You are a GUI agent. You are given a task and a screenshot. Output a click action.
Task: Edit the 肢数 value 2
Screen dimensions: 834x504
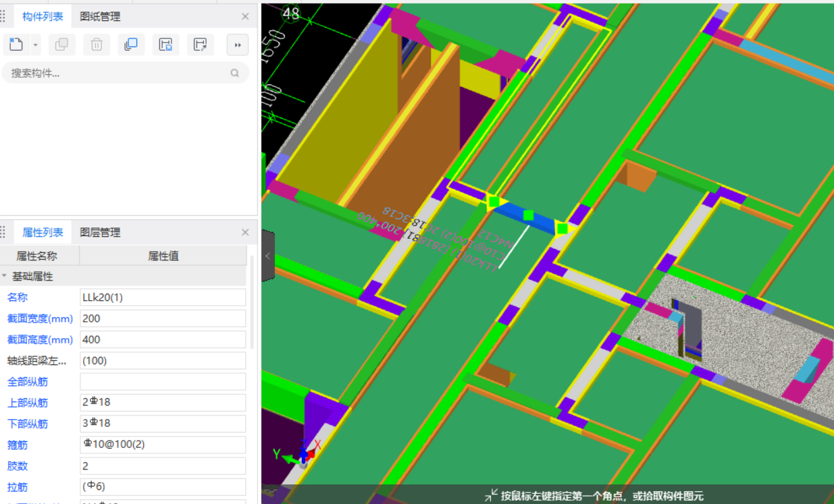pyautogui.click(x=163, y=466)
